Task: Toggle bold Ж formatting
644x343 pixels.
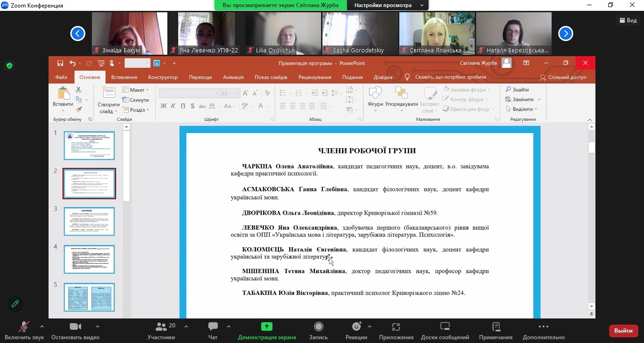Action: pyautogui.click(x=164, y=106)
